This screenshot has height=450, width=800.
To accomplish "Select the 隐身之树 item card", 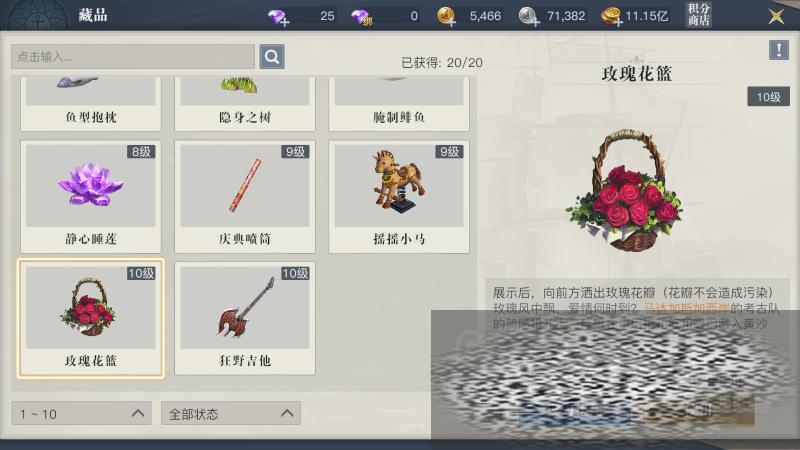I will 245,104.
